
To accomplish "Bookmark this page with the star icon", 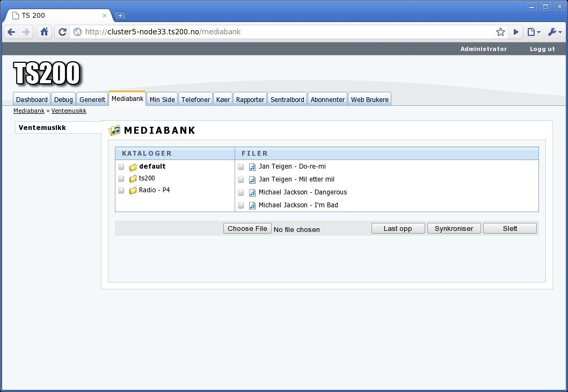I will pos(500,32).
